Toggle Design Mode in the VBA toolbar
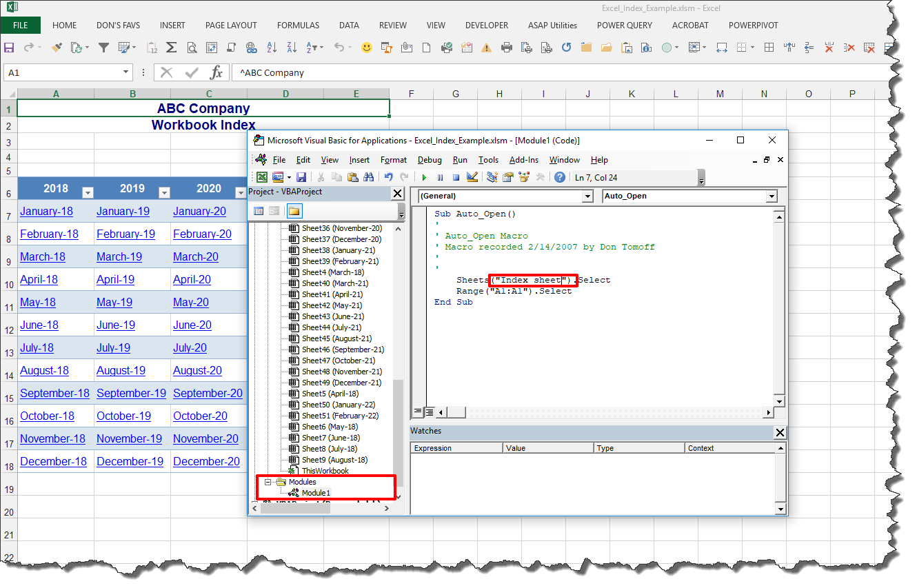Viewport: 917px width, 588px height. point(471,177)
